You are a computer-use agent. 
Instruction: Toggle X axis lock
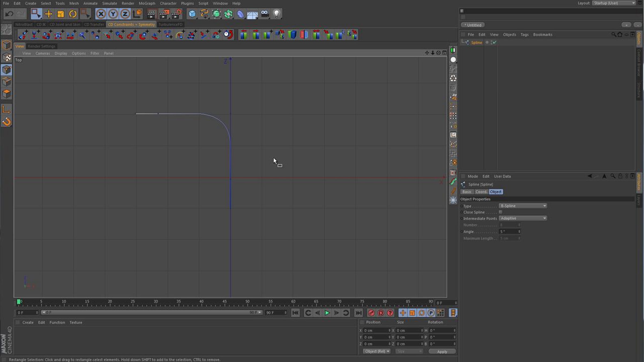tap(101, 14)
